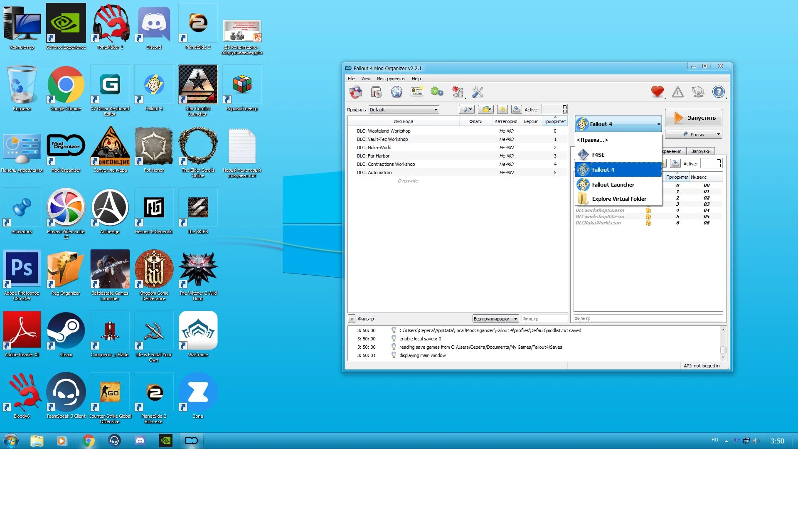Select DLC: Nuka-World mod row
798x532 pixels.
(458, 148)
